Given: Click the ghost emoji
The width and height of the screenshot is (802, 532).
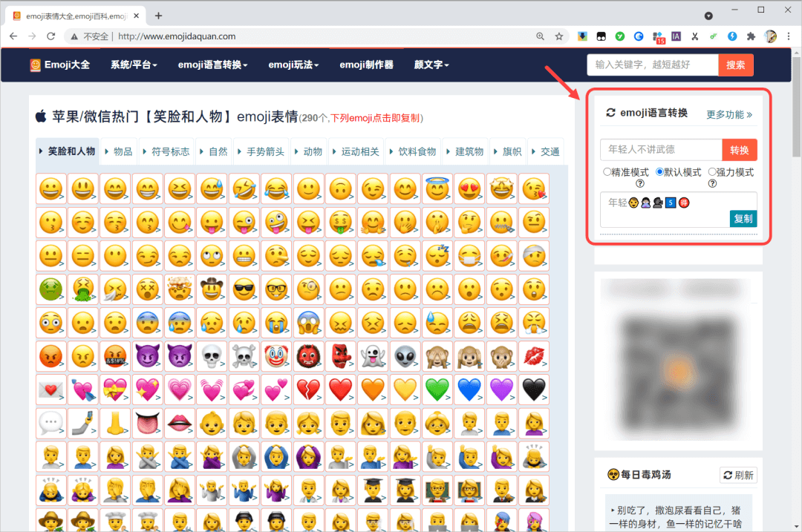Looking at the screenshot, I should [373, 356].
